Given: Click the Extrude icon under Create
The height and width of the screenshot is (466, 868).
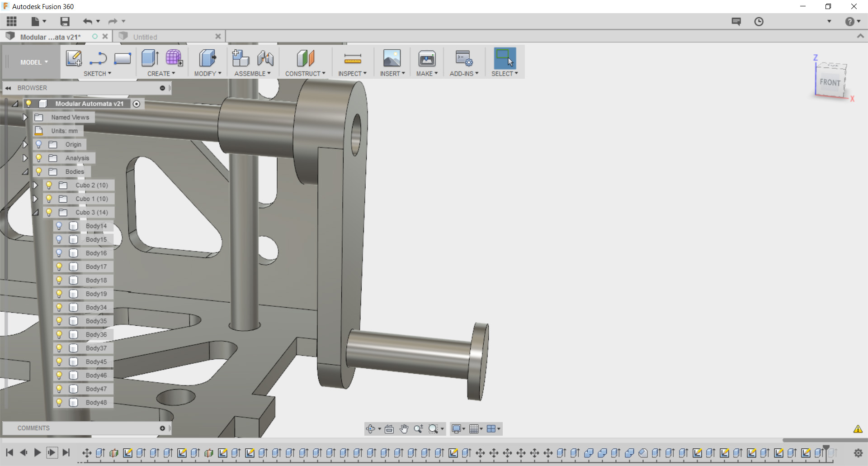Looking at the screenshot, I should [x=150, y=58].
